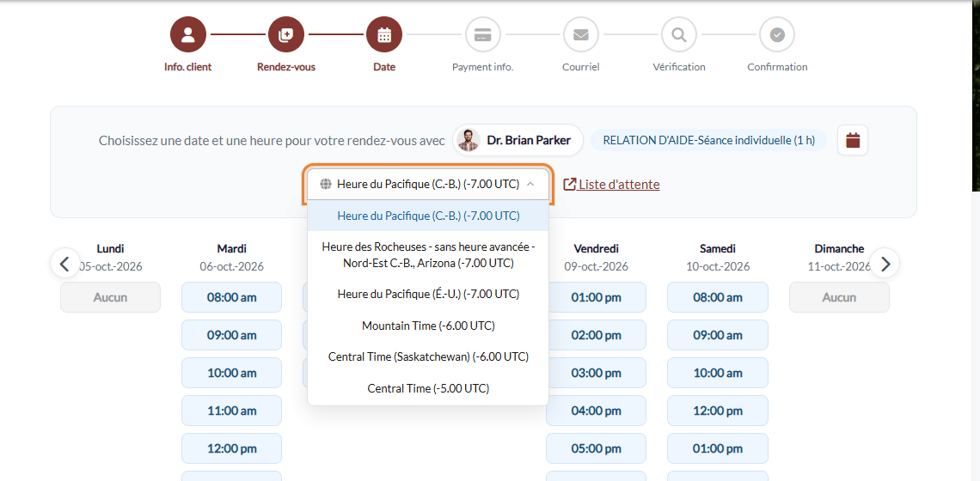Go to previous week arrow
The height and width of the screenshot is (481, 980).
[x=65, y=264]
